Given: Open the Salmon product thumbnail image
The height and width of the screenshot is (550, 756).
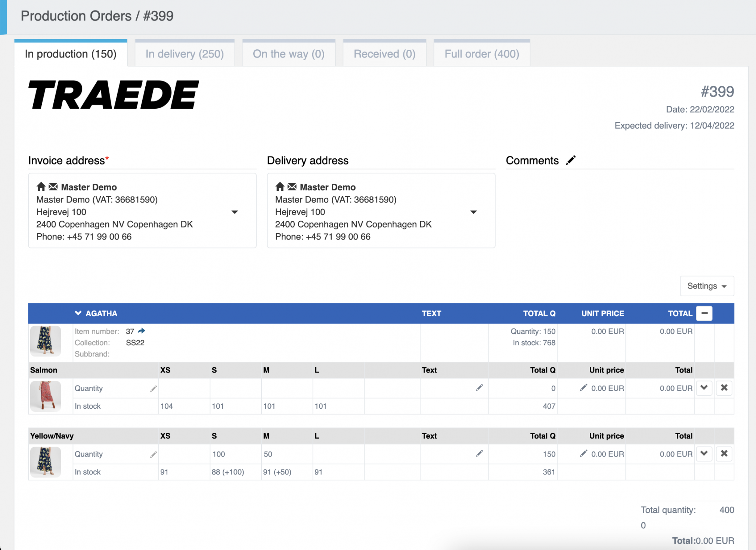Looking at the screenshot, I should pyautogui.click(x=45, y=396).
